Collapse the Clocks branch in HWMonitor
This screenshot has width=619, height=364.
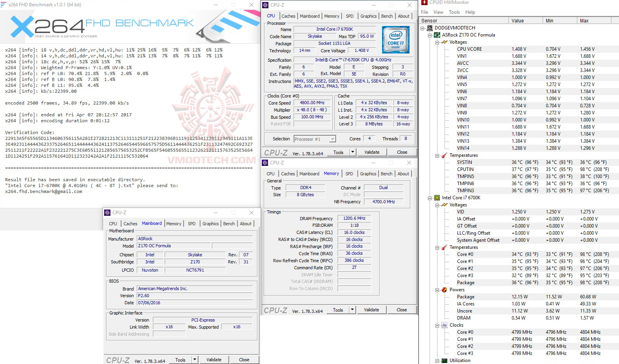437,325
